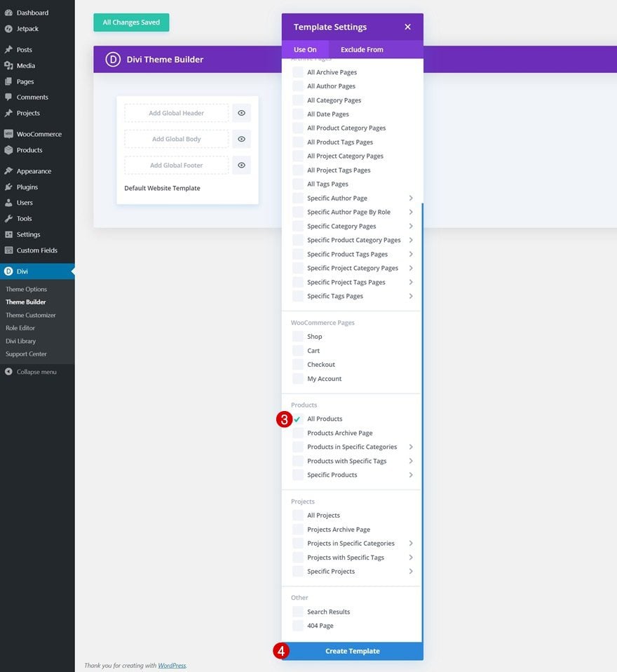Check the Search Results checkbox
Screen dimensions: 617x672
(x=298, y=612)
